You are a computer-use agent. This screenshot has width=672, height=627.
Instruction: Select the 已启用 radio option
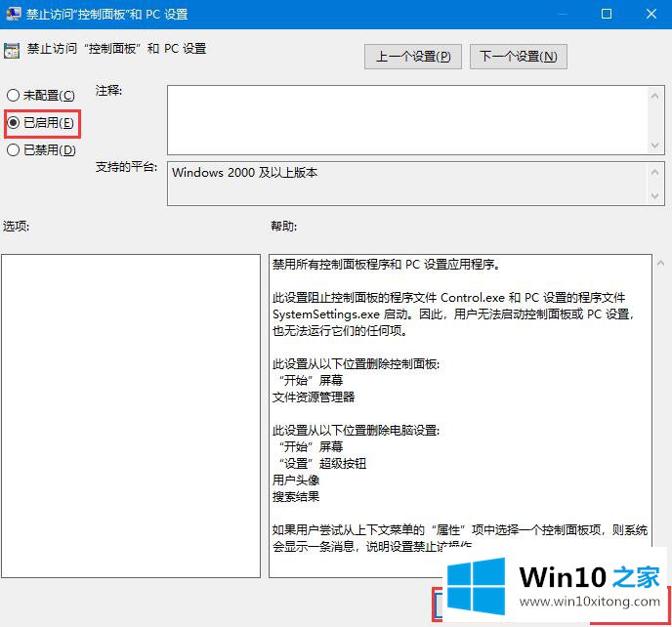[13, 123]
